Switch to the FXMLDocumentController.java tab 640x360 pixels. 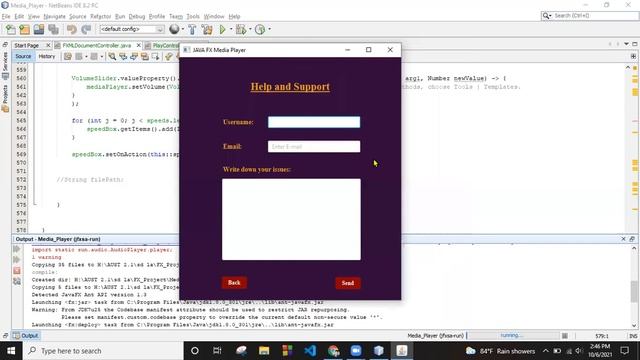[96, 45]
